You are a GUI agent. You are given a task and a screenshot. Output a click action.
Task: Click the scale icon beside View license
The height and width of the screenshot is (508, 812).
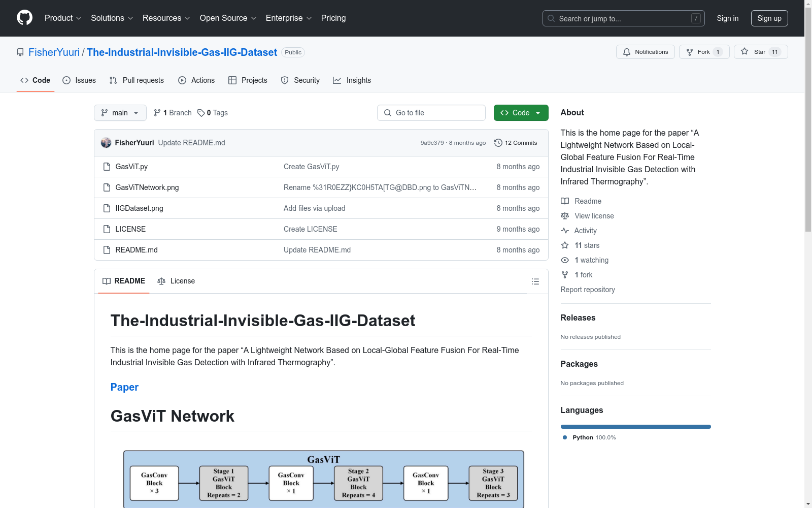pyautogui.click(x=565, y=216)
